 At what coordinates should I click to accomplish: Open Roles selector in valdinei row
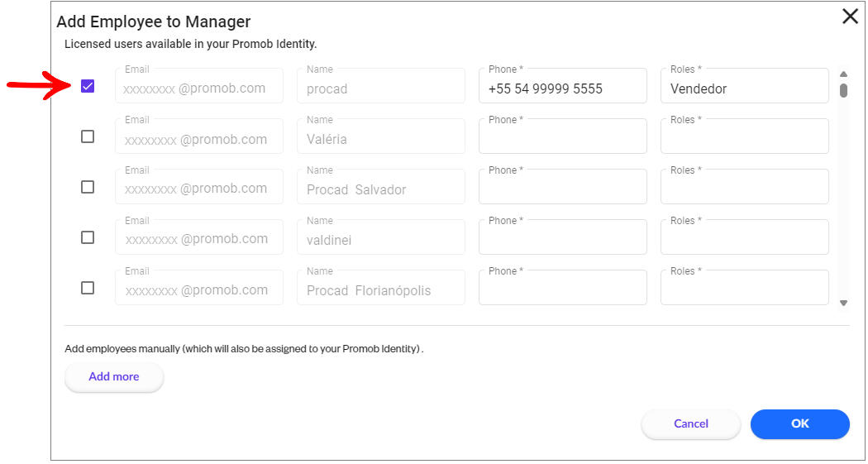[x=745, y=237]
